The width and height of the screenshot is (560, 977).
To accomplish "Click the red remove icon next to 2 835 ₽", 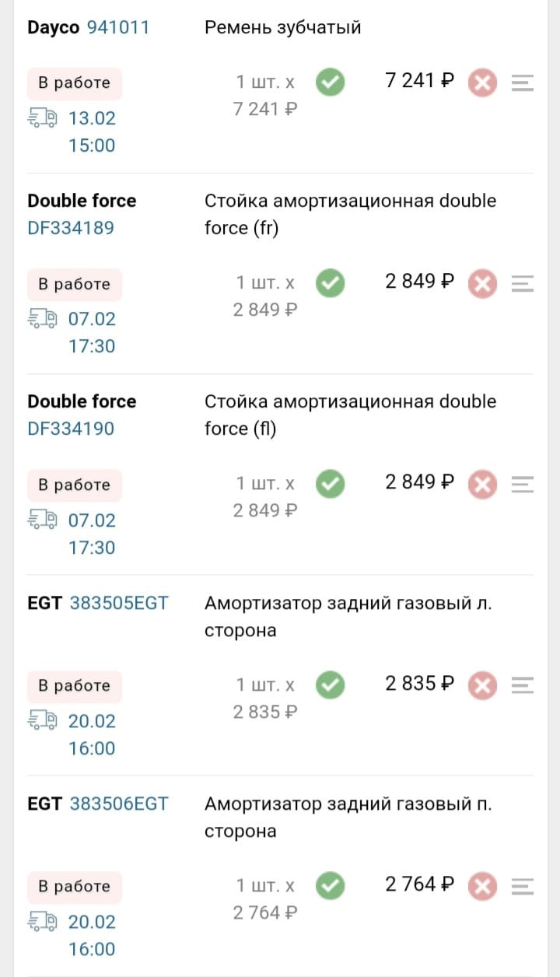I will (481, 685).
